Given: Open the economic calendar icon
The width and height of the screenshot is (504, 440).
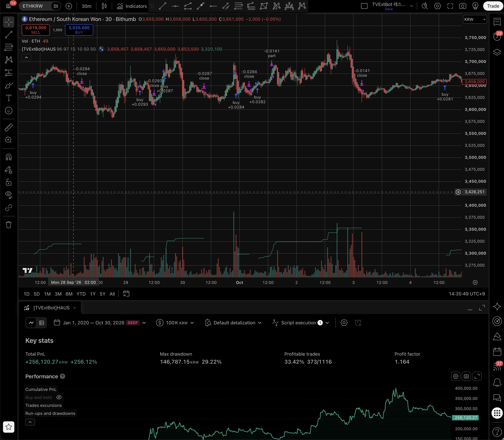Looking at the screenshot, I should (497, 352).
